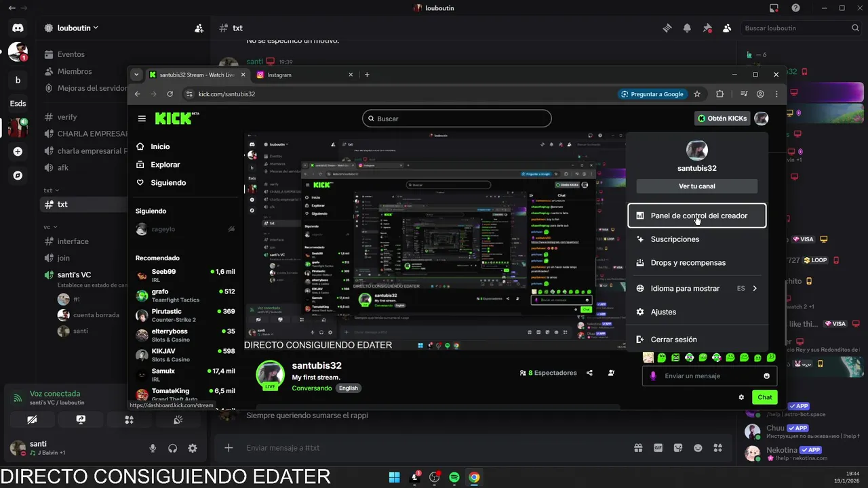Open new Chrome tab

367,75
